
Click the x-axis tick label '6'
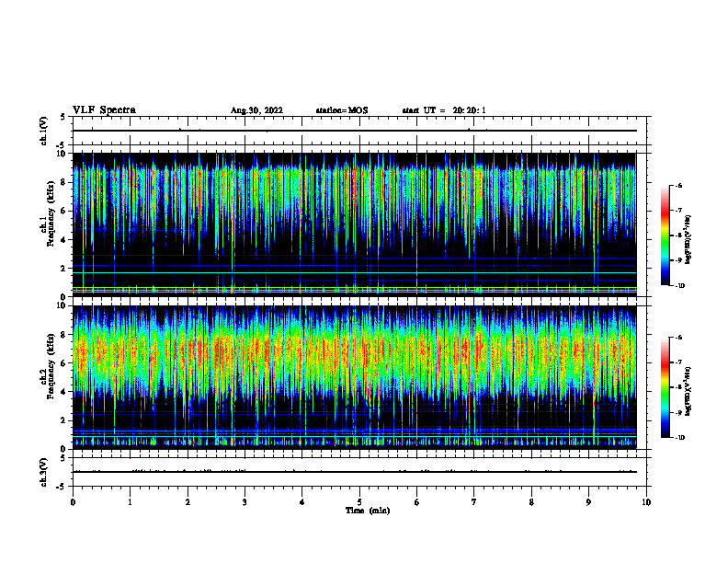[x=417, y=502]
